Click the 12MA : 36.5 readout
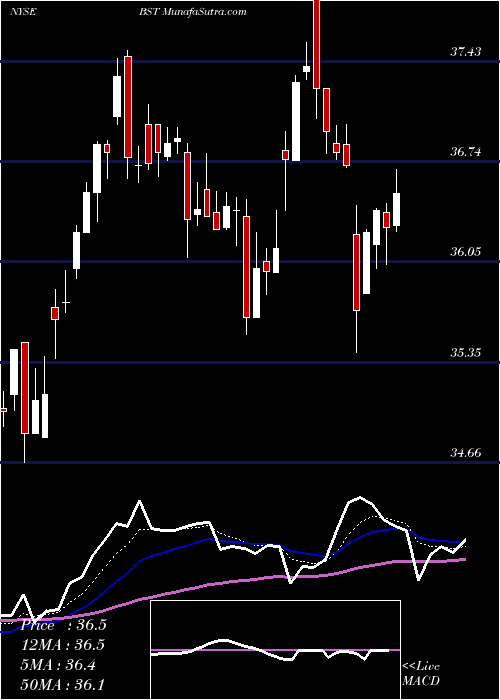500x700 pixels. [63, 645]
